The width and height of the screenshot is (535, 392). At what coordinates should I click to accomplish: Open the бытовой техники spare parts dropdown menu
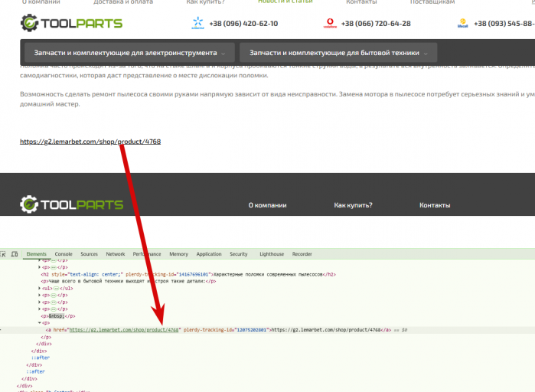pos(338,53)
